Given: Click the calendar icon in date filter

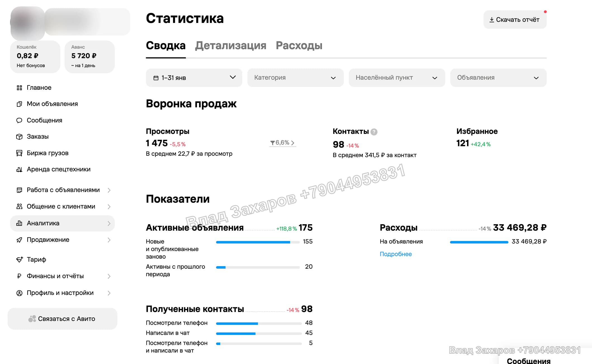Looking at the screenshot, I should click(156, 78).
